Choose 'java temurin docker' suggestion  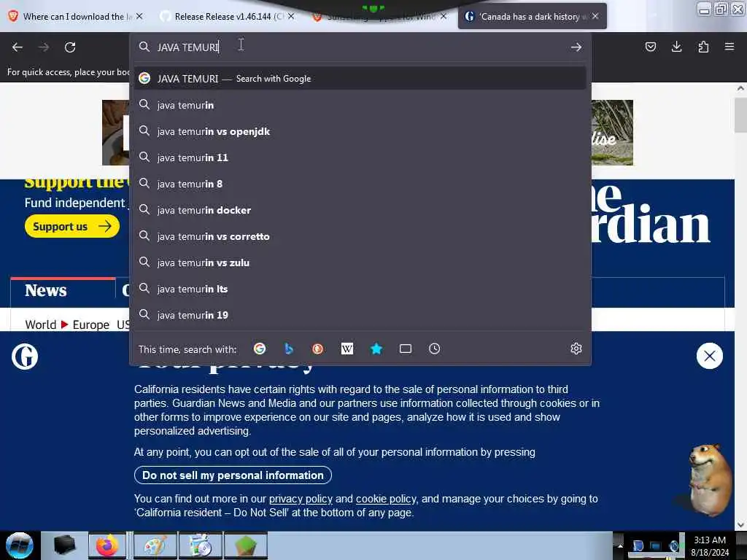[x=360, y=209]
